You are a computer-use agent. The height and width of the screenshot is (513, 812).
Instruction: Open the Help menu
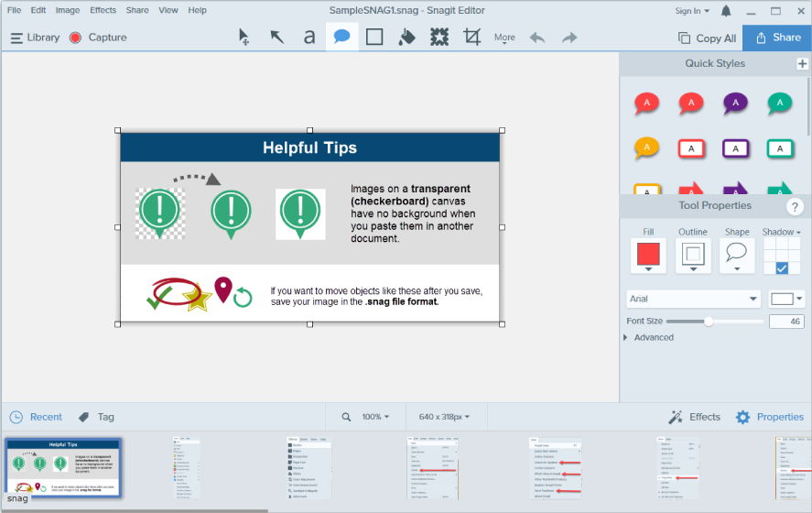[198, 10]
